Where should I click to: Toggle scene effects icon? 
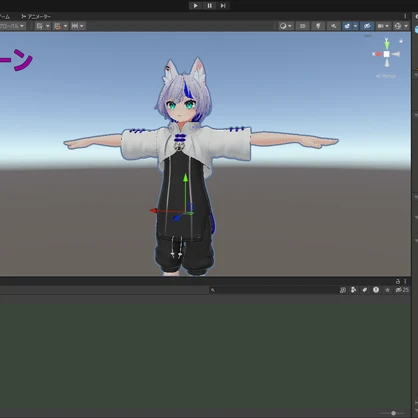pyautogui.click(x=347, y=26)
